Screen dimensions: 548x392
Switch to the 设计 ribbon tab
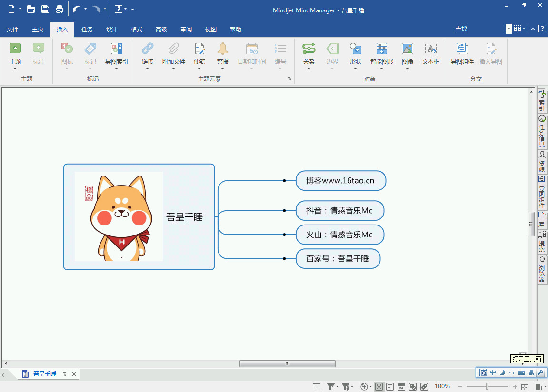click(x=112, y=29)
